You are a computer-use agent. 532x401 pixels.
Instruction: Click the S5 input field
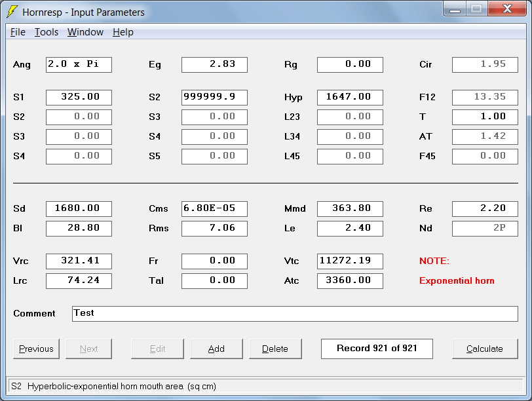pyautogui.click(x=214, y=157)
